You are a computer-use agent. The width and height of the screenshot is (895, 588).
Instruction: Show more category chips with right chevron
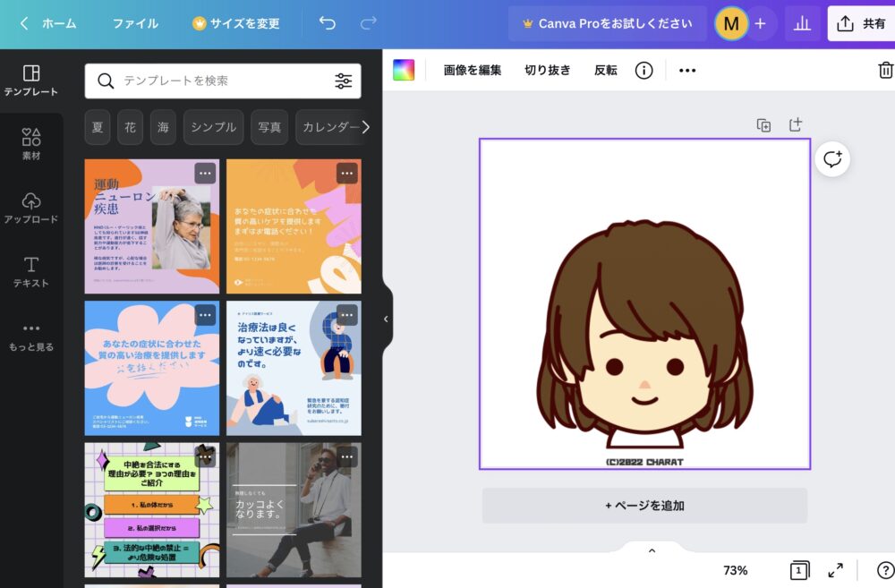point(366,127)
